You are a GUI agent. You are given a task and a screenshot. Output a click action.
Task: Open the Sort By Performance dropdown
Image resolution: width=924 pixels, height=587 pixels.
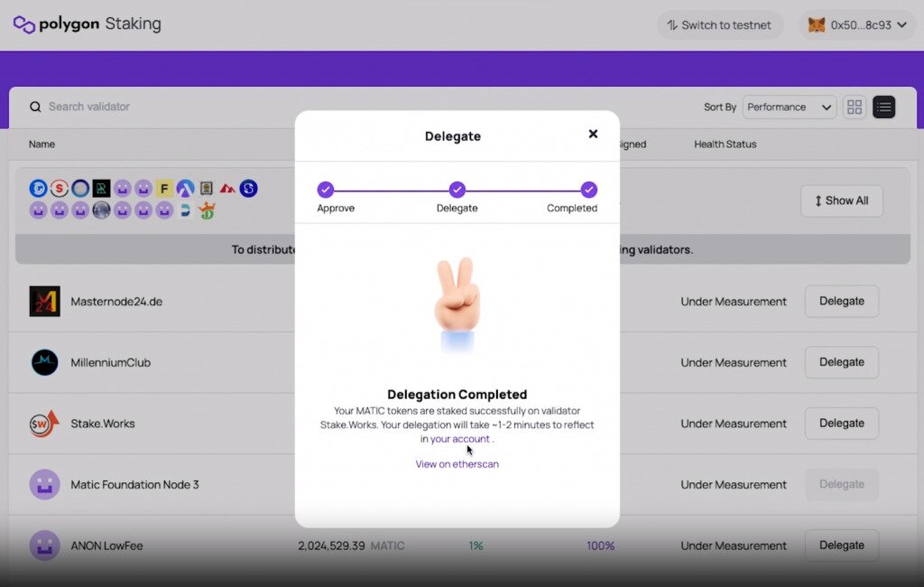pos(790,107)
